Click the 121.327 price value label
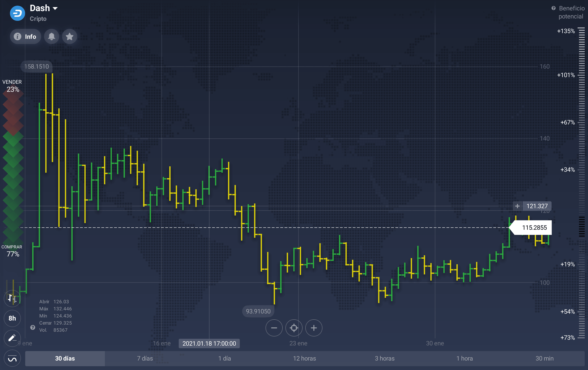The height and width of the screenshot is (370, 588). click(x=537, y=206)
